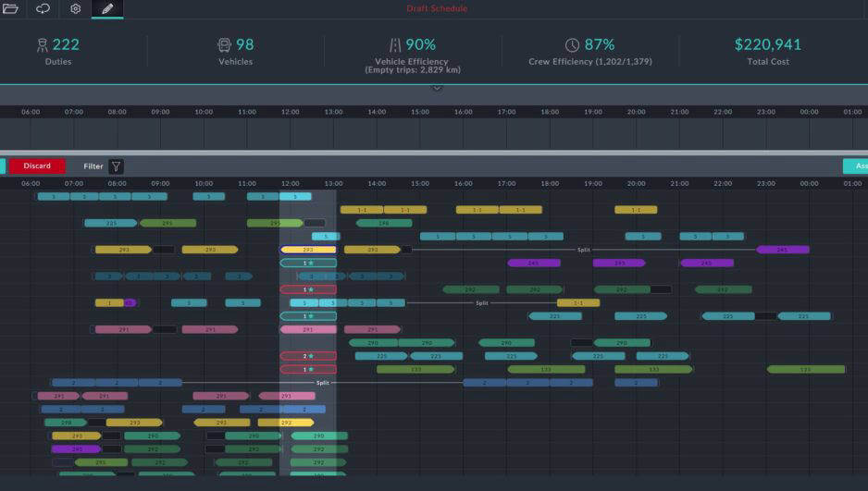Viewport: 868px width, 491px height.
Task: Open settings via the gear icon
Action: coord(76,9)
